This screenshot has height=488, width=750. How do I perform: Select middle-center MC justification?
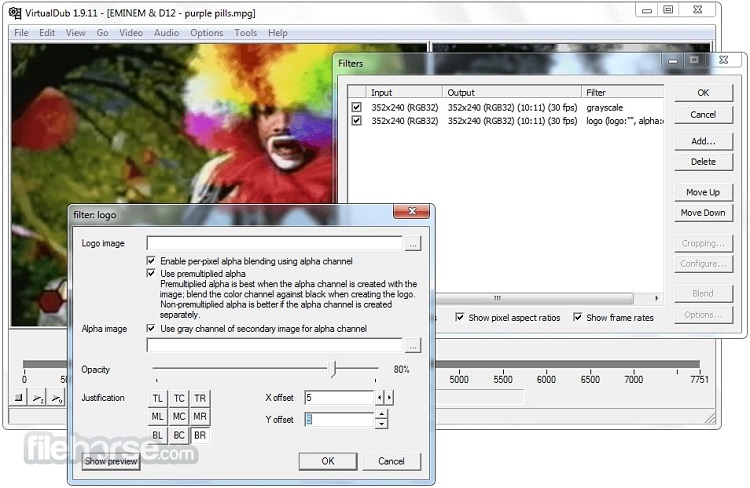click(179, 416)
